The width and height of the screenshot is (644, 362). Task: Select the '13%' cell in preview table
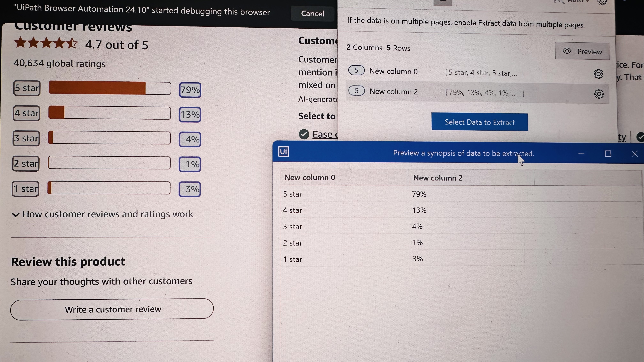471,210
